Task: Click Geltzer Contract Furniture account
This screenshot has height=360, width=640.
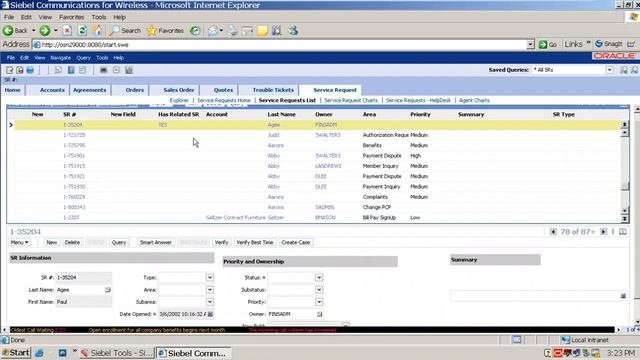Action: point(236,218)
